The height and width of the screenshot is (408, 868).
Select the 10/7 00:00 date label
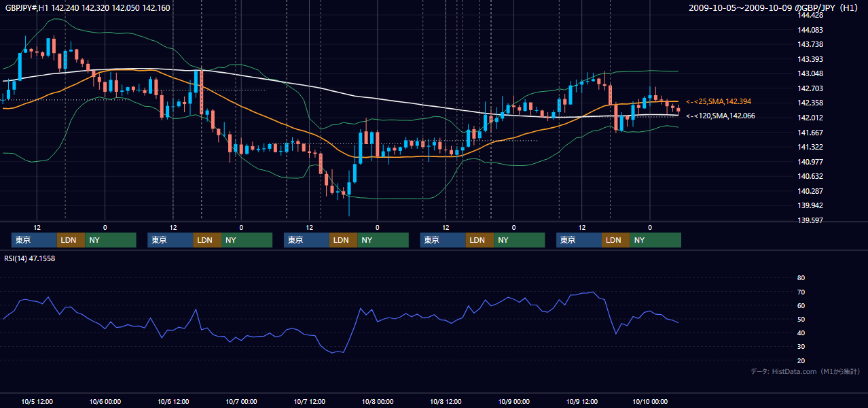241,401
